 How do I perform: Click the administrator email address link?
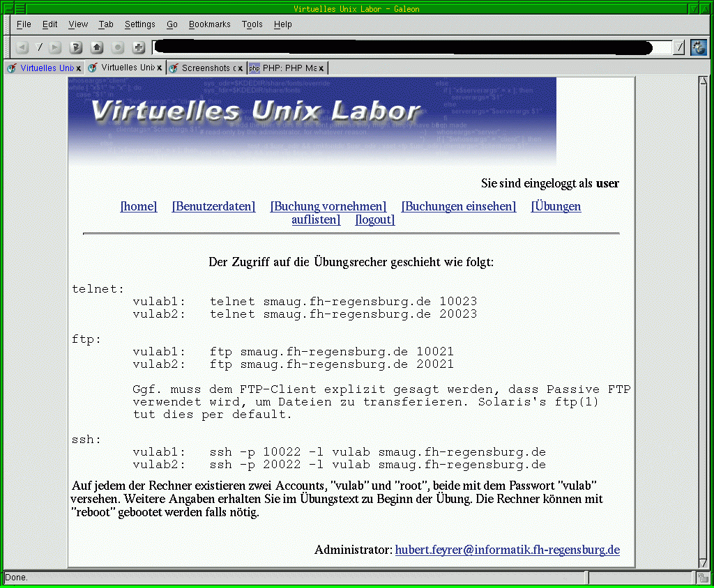pyautogui.click(x=508, y=550)
